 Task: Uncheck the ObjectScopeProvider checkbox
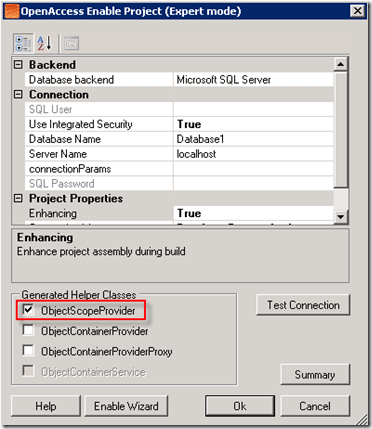28,310
